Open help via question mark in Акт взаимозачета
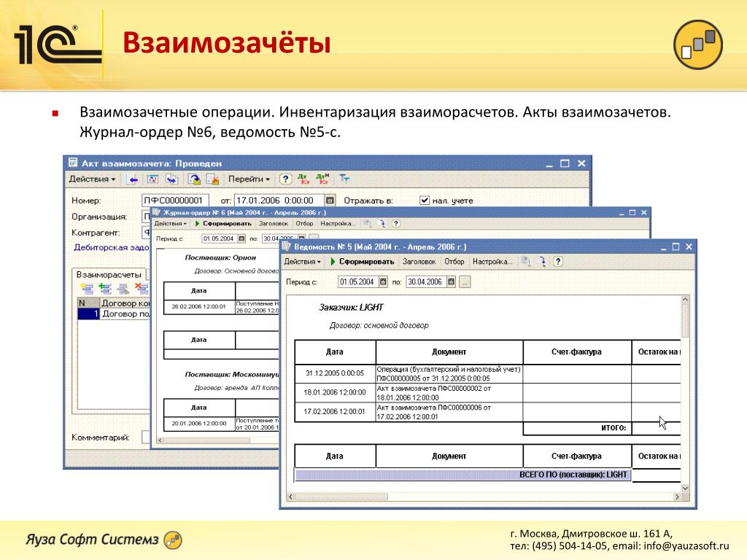 click(x=285, y=179)
